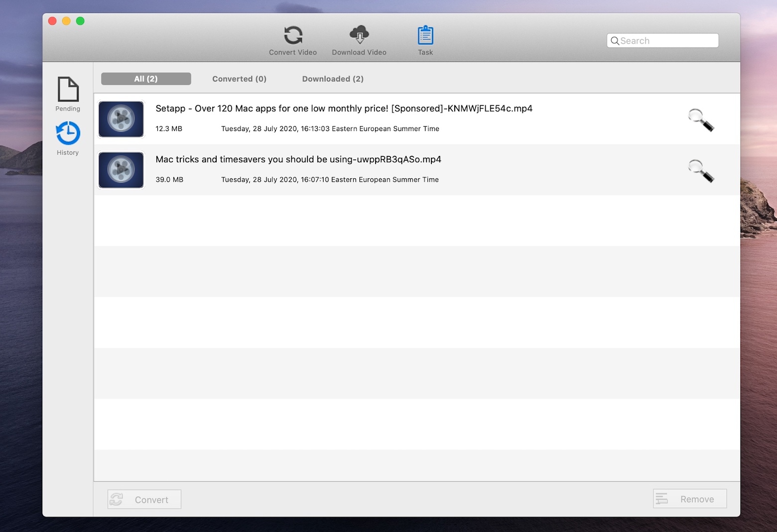The height and width of the screenshot is (532, 777).
Task: Switch to the All (2) tab
Action: (x=146, y=79)
